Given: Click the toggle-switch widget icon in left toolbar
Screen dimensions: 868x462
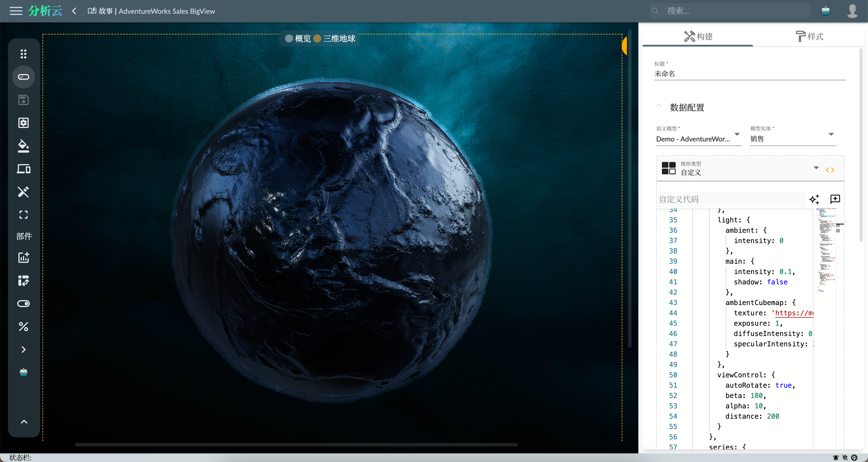Looking at the screenshot, I should [23, 303].
